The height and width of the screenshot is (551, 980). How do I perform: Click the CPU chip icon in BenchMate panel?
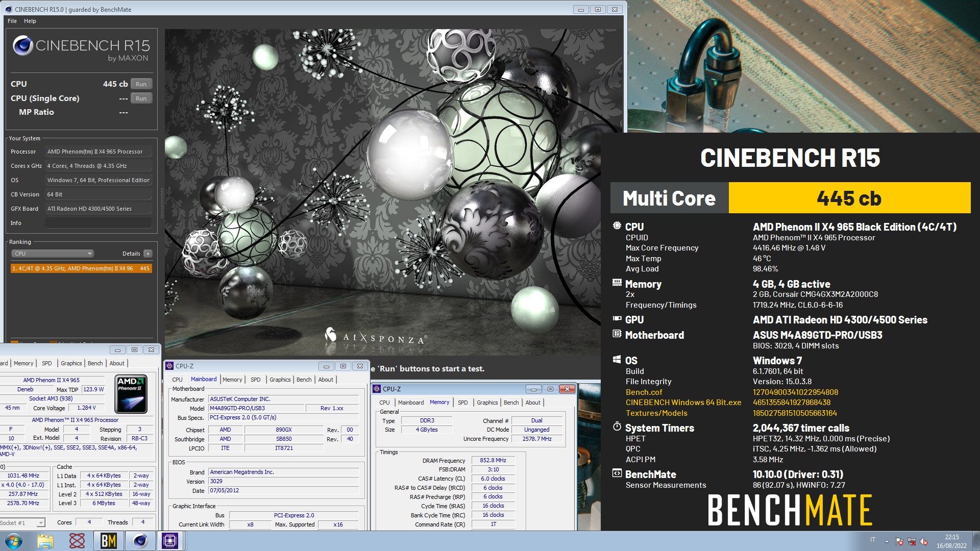pyautogui.click(x=617, y=226)
